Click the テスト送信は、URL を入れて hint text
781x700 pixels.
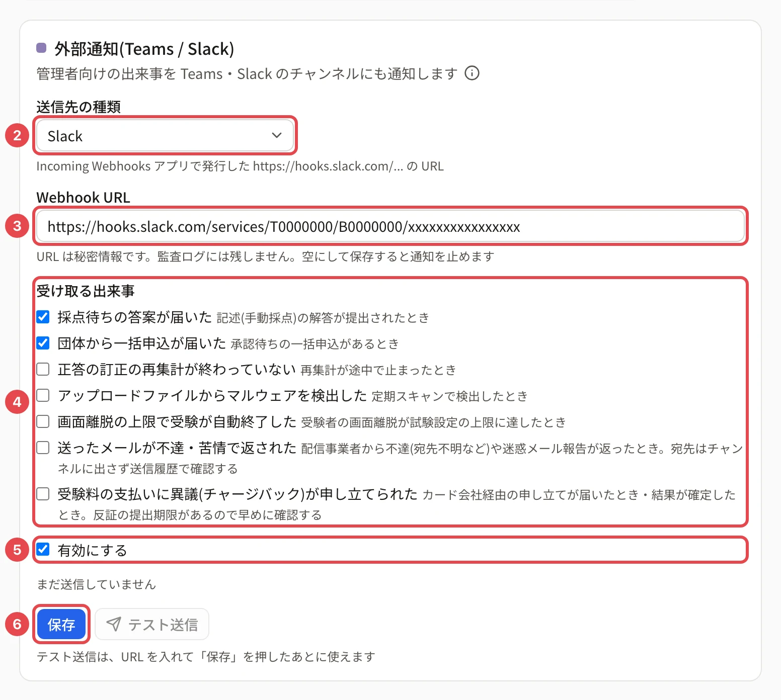(206, 657)
